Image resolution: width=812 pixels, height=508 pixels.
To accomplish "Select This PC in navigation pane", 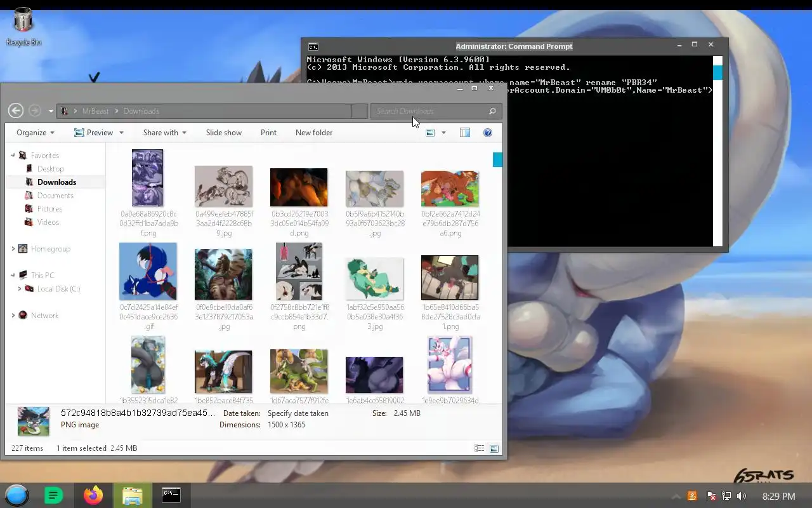I will point(42,276).
